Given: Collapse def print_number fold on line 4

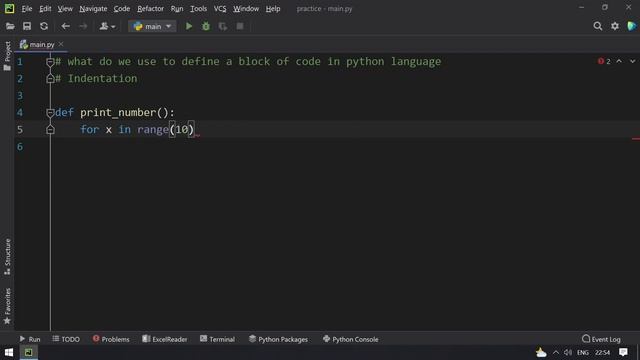Looking at the screenshot, I should point(50,113).
